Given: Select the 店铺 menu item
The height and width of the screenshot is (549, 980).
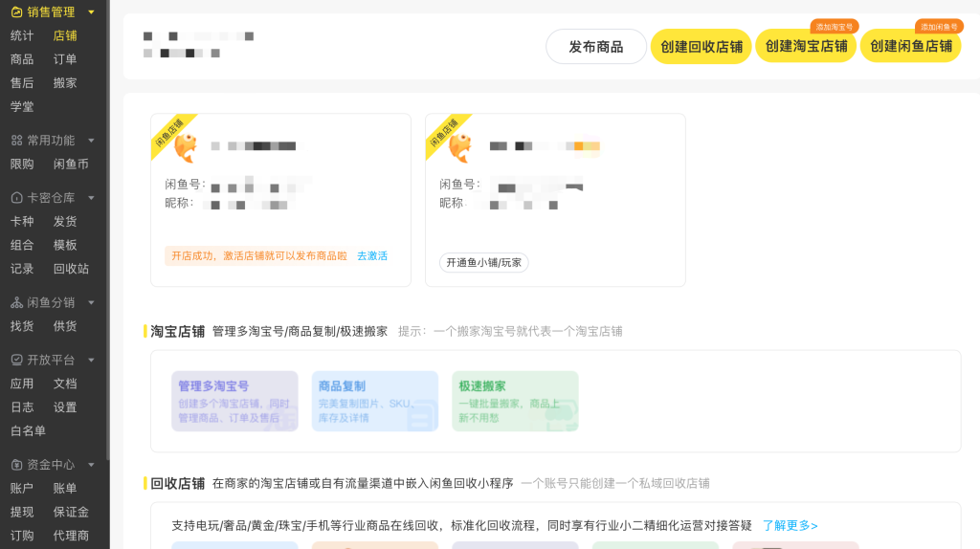Looking at the screenshot, I should pos(65,35).
